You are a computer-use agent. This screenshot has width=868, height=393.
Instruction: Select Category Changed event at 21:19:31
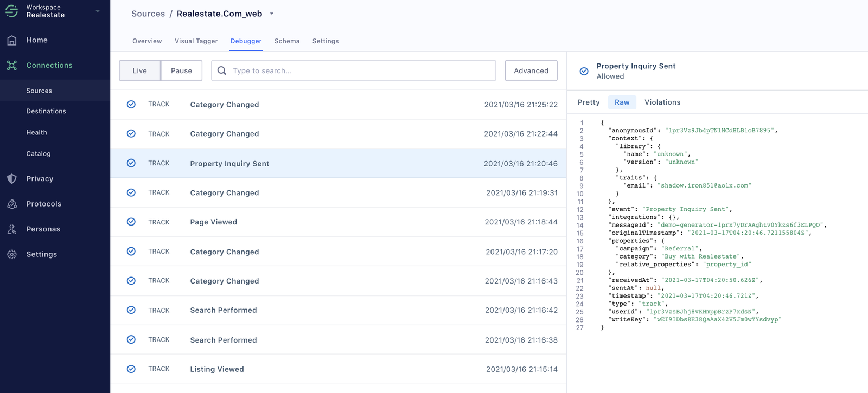pos(339,192)
